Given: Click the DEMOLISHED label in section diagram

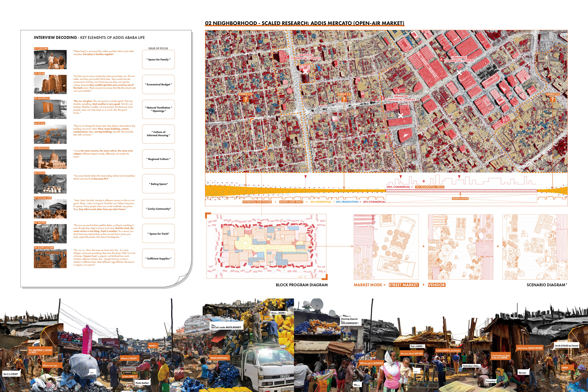Looking at the screenshot, I should [460, 199].
